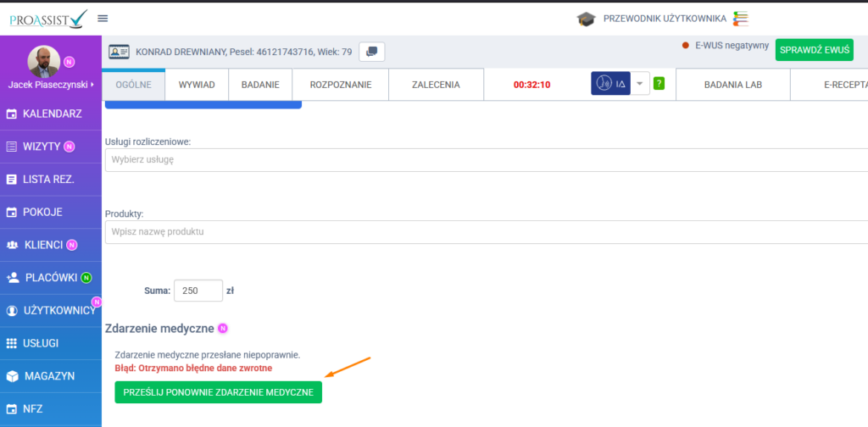Viewport: 868px width, 427px height.
Task: Switch to the Wywiad tab
Action: click(197, 85)
